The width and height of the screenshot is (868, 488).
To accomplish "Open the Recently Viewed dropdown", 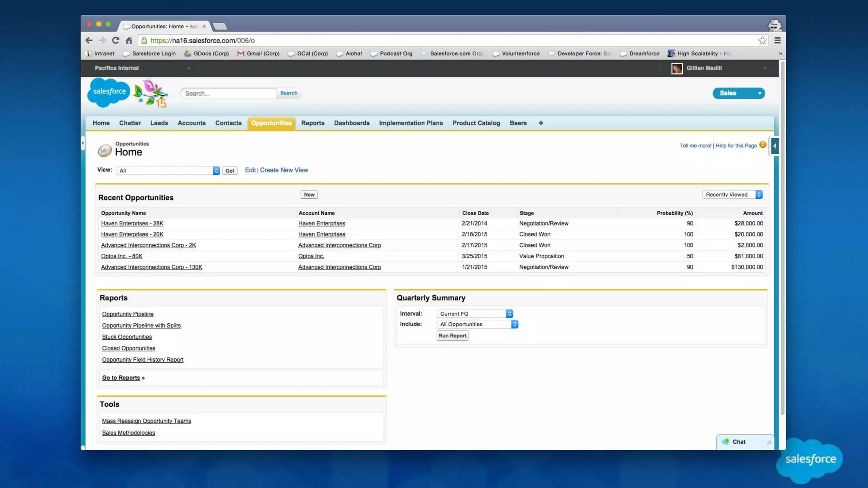I will point(732,194).
